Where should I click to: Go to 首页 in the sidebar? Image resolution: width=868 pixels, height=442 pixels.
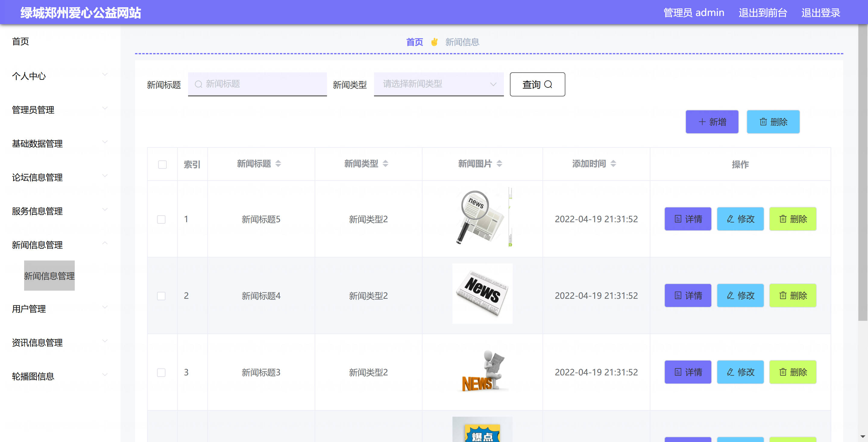click(20, 42)
